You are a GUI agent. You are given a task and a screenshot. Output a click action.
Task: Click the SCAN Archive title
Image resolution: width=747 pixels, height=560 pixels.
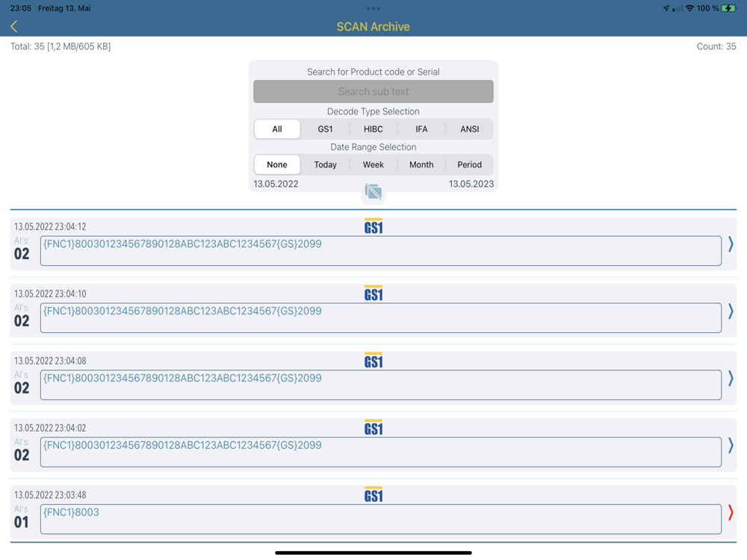(x=373, y=27)
